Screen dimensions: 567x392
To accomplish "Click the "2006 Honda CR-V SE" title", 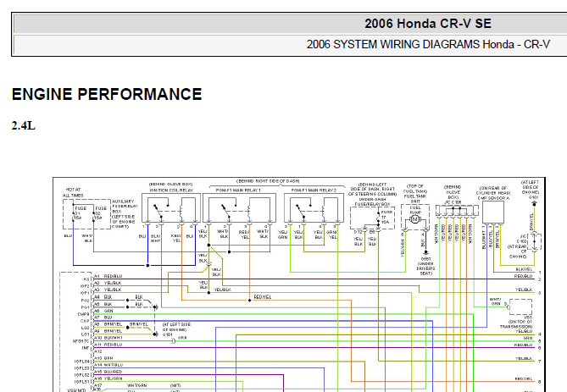I will 428,24.
